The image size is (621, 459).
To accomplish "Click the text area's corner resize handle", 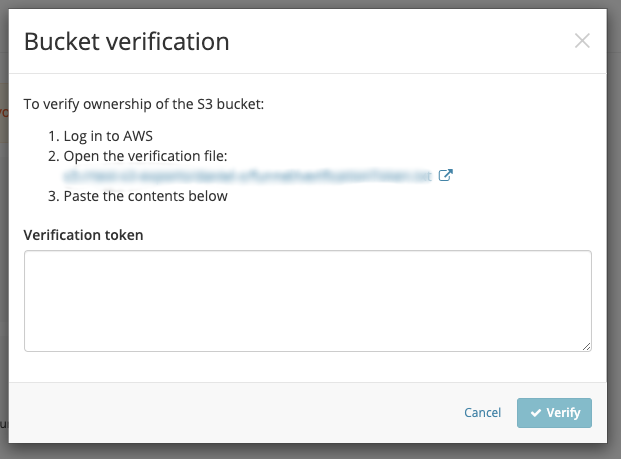I will [x=586, y=346].
